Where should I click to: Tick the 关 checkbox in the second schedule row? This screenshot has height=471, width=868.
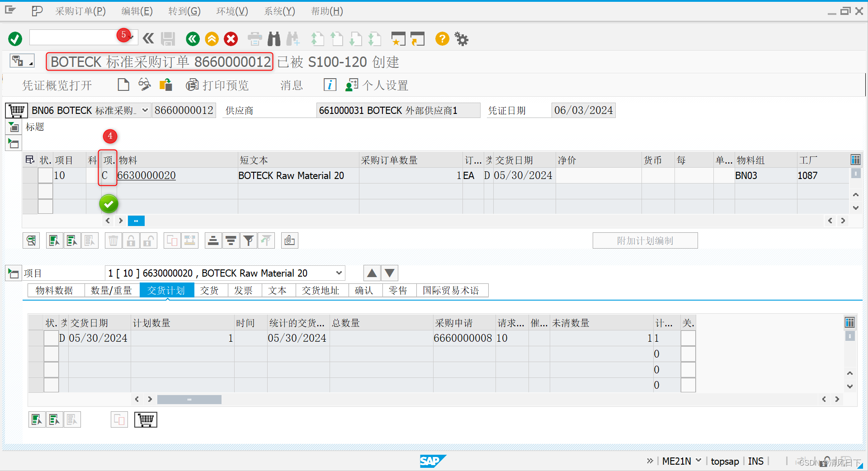(x=688, y=354)
